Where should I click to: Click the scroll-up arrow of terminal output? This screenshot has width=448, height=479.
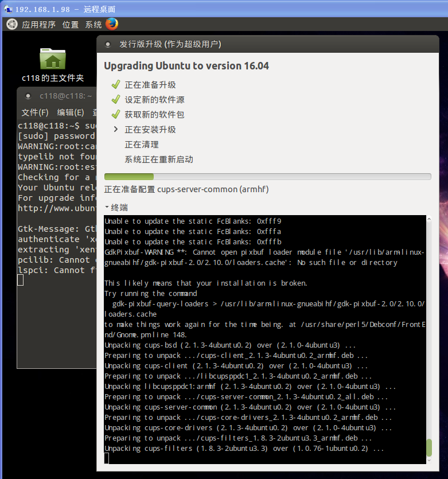click(428, 219)
